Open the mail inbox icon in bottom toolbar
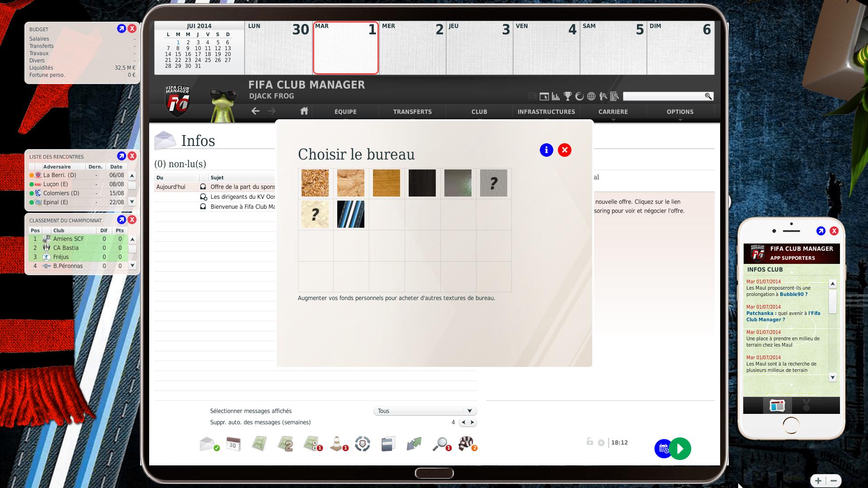Viewport: 868px width, 488px height. tap(209, 444)
